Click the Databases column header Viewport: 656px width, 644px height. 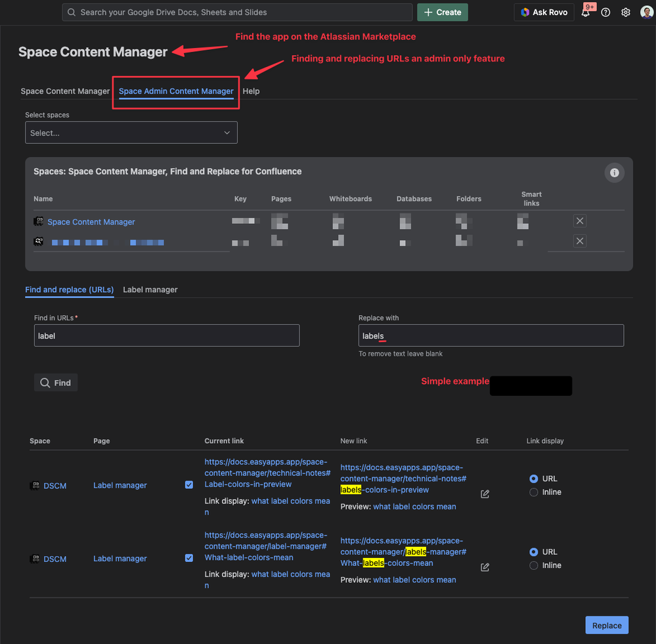point(414,199)
